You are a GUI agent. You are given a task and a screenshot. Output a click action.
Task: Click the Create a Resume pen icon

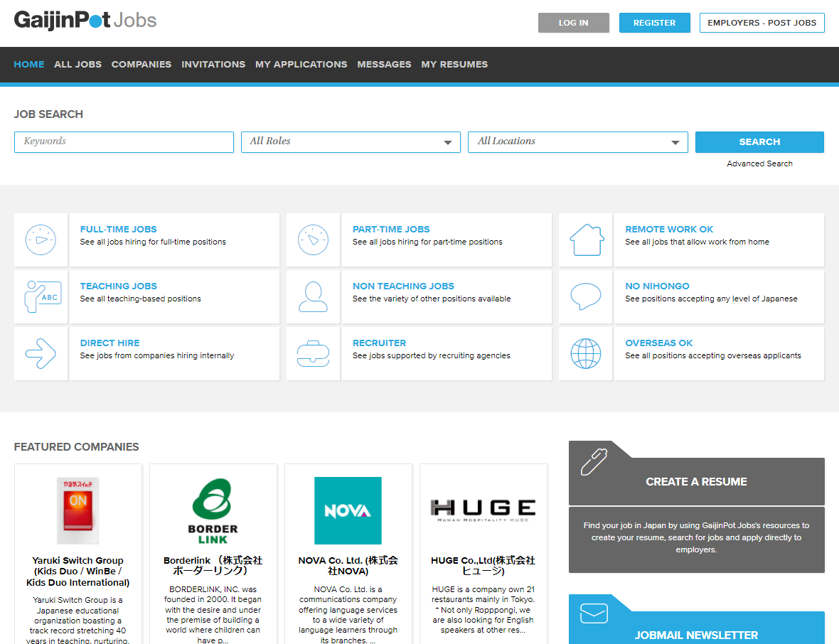coord(594,462)
